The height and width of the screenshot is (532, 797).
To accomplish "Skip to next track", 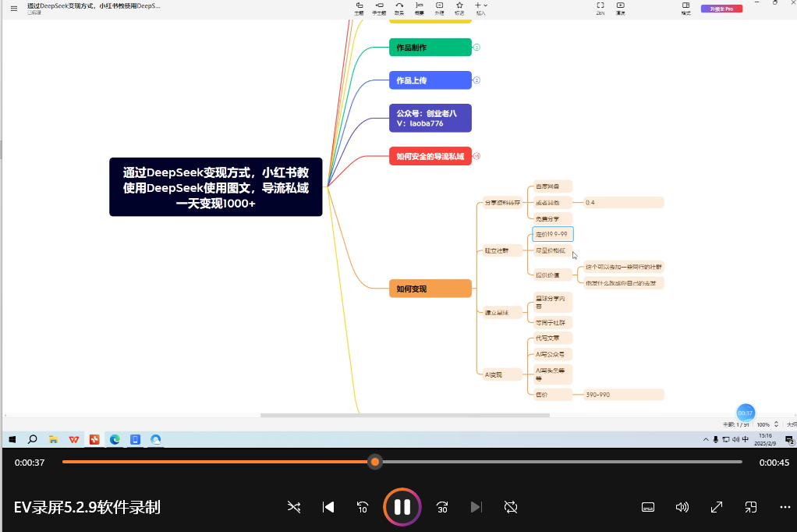I will (476, 507).
